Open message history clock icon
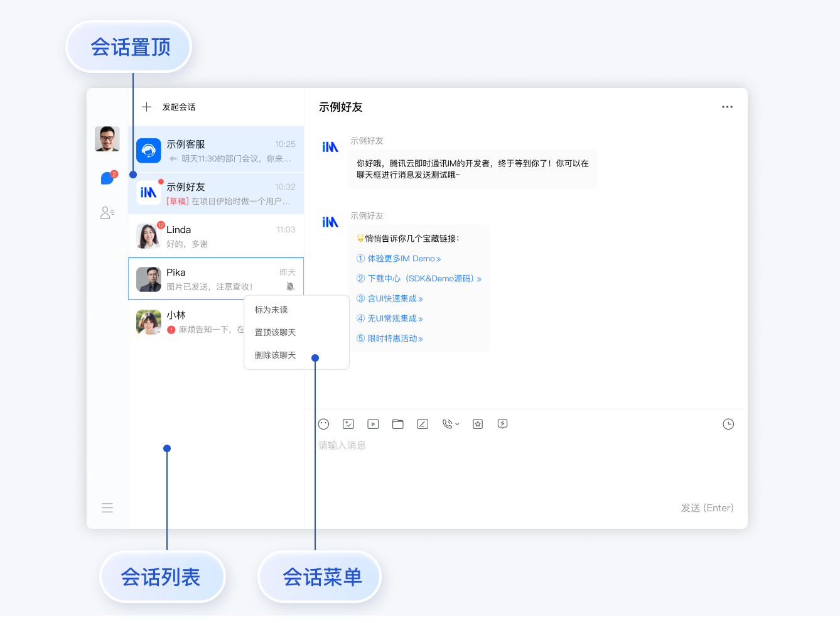The height and width of the screenshot is (623, 840). (728, 424)
